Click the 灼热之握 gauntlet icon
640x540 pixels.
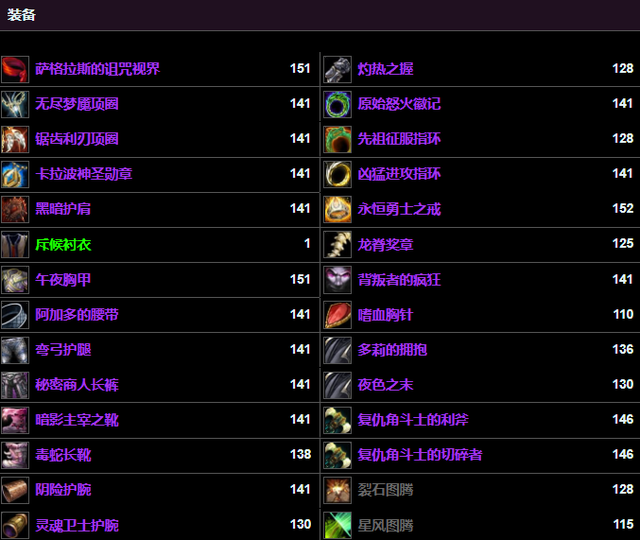338,69
